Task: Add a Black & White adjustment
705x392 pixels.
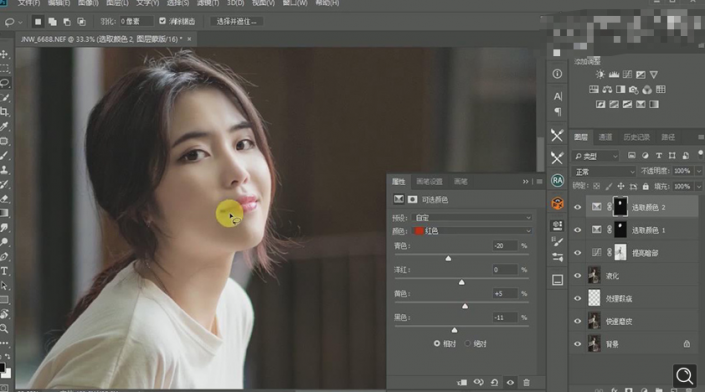Action: (x=620, y=89)
